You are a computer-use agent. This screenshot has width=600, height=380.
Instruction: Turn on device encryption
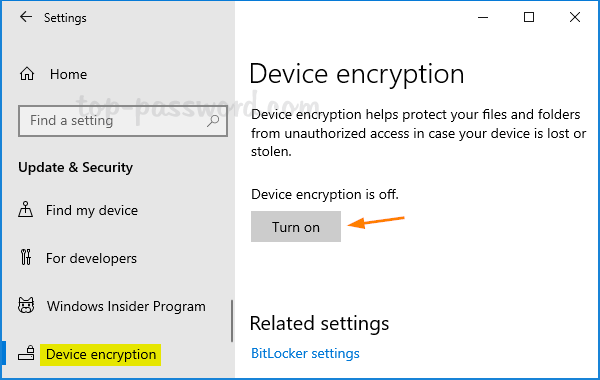point(296,227)
